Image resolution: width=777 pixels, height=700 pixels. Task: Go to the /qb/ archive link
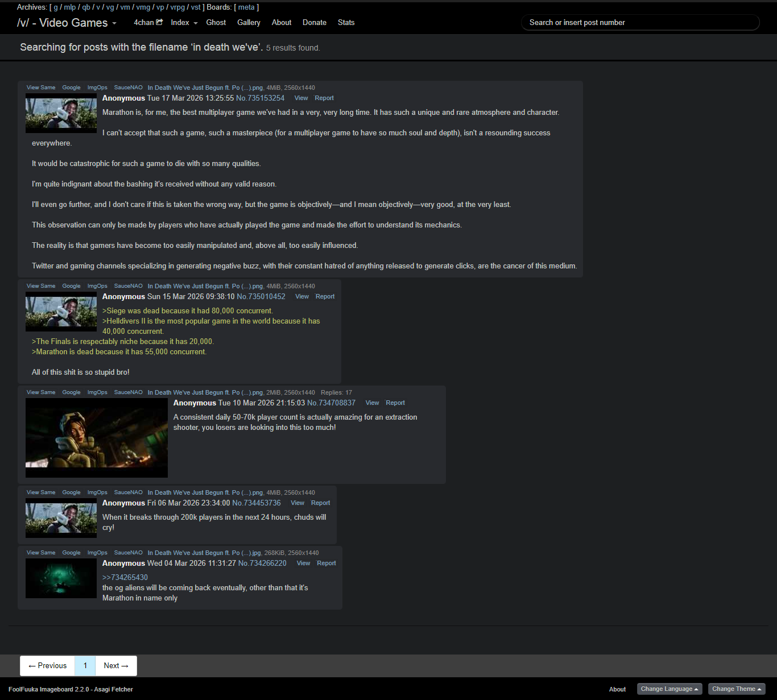coord(86,7)
